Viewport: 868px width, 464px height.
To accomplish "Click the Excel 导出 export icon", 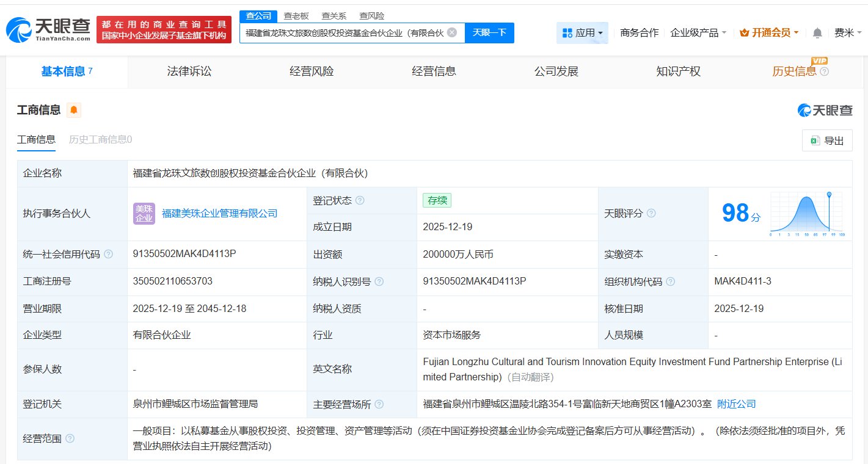I will coord(814,140).
